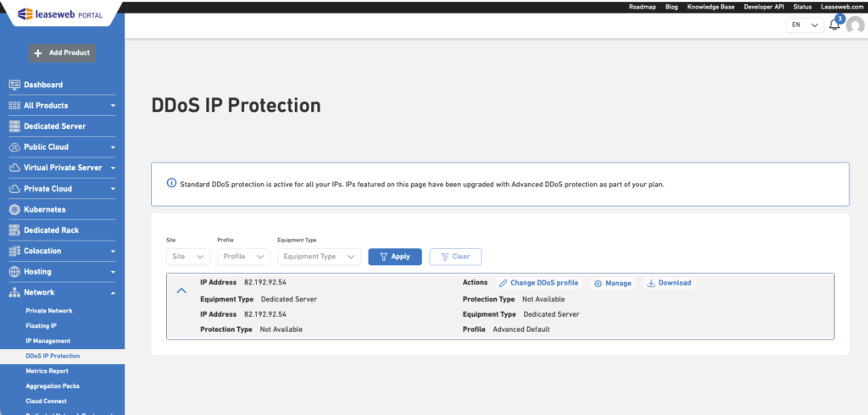Click the Apply filter button
Image resolution: width=868 pixels, height=415 pixels.
394,257
